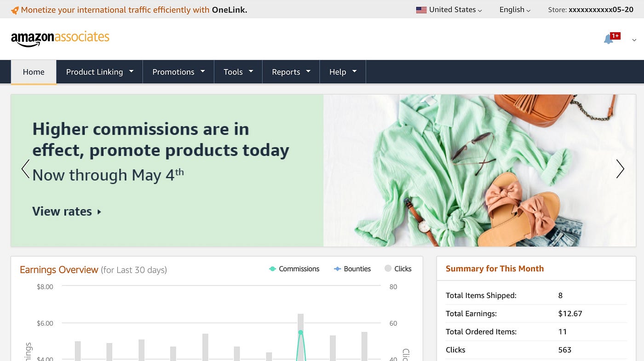The image size is (644, 361).
Task: Toggle the Commissions legend marker
Action: click(272, 269)
